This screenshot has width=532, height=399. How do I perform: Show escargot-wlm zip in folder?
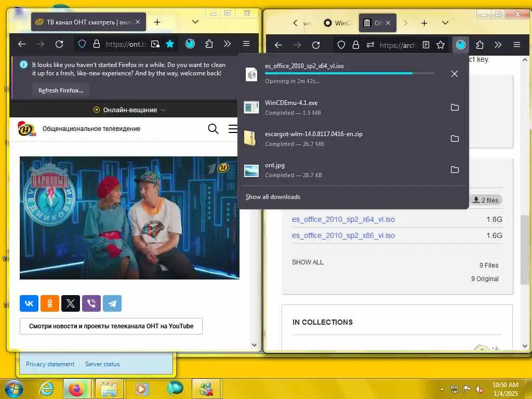tap(455, 138)
